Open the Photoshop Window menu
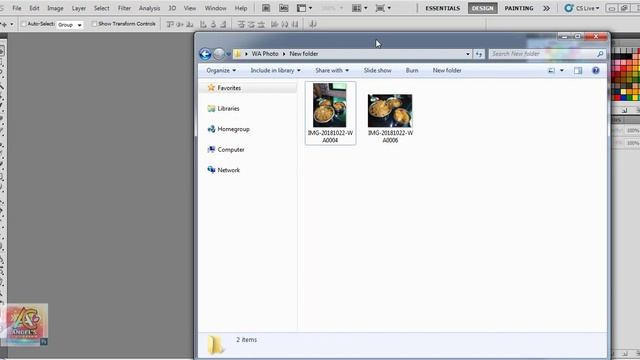This screenshot has height=360, width=640. (216, 8)
